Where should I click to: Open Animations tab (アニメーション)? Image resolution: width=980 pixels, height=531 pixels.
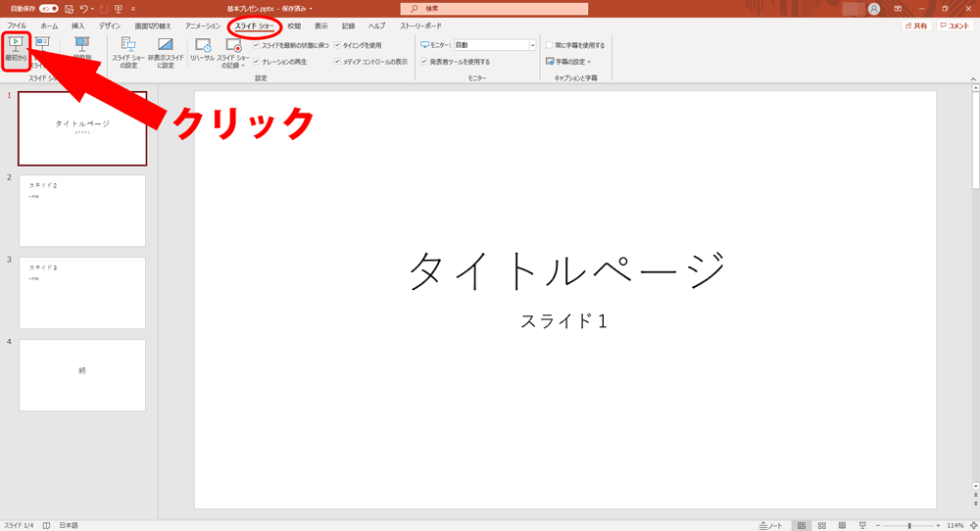point(203,25)
